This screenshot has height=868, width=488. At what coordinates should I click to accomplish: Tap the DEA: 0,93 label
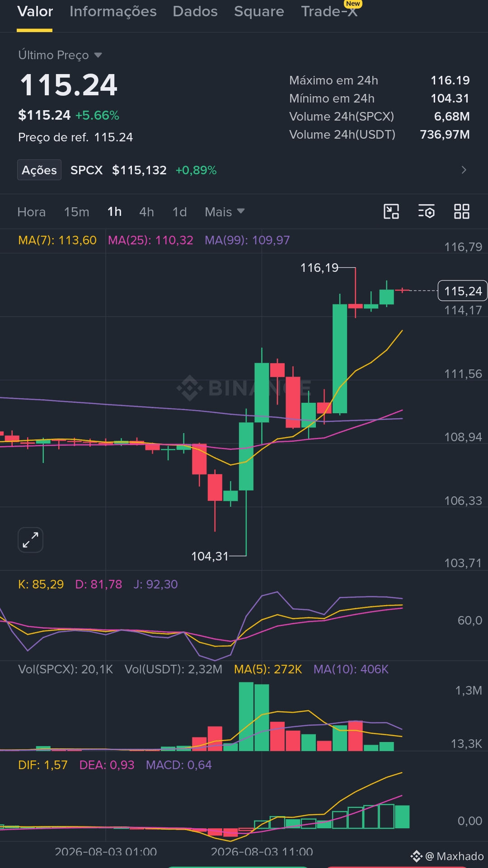[107, 765]
